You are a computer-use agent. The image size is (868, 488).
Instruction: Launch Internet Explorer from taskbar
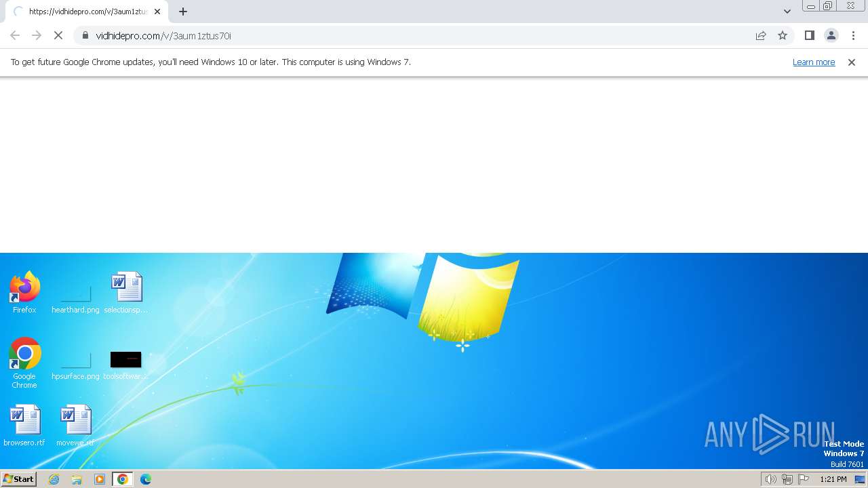coord(54,479)
